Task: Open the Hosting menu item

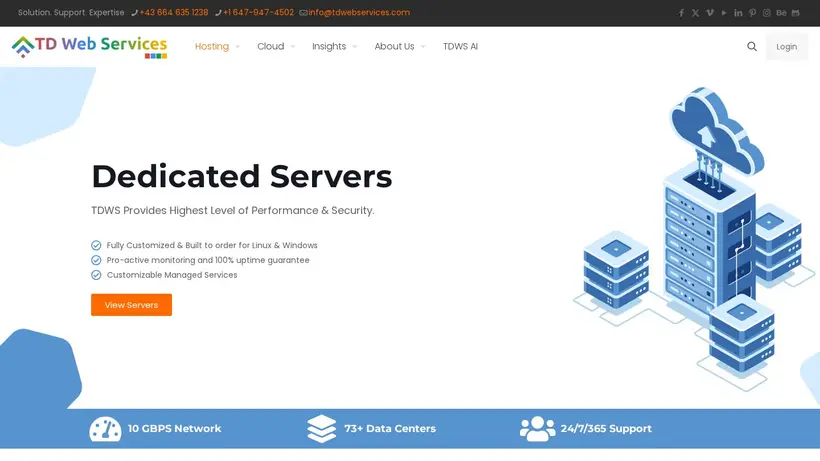Action: 212,47
